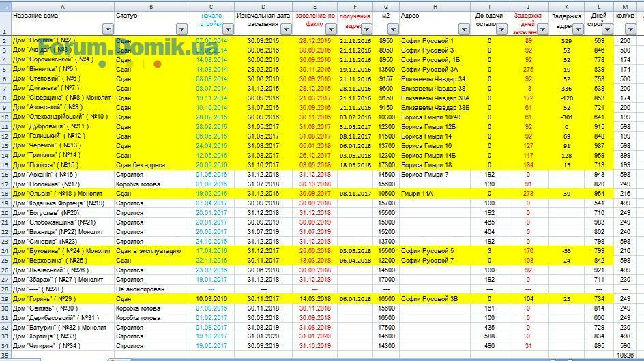Select Дом "Батурин" ( №32 ) Монолит cell
644x361 pixels.
click(63, 328)
